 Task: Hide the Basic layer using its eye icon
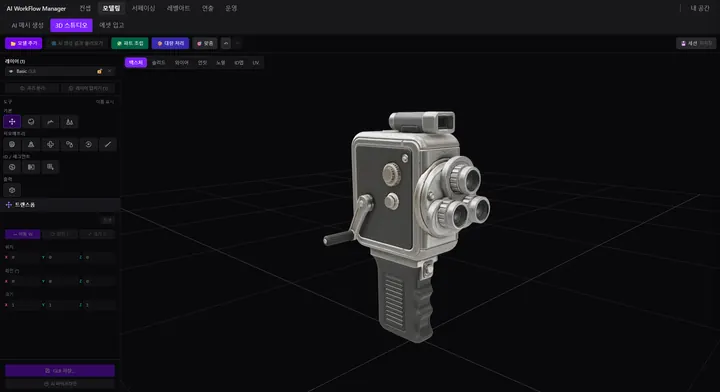[x=11, y=71]
